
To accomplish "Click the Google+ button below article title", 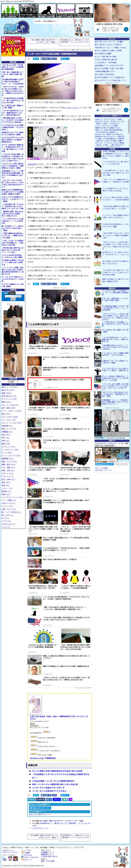I will click(x=29, y=59).
